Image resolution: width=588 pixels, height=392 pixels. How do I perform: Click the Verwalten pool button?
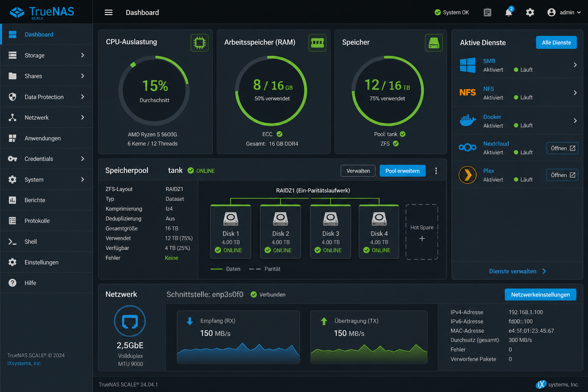tap(358, 171)
